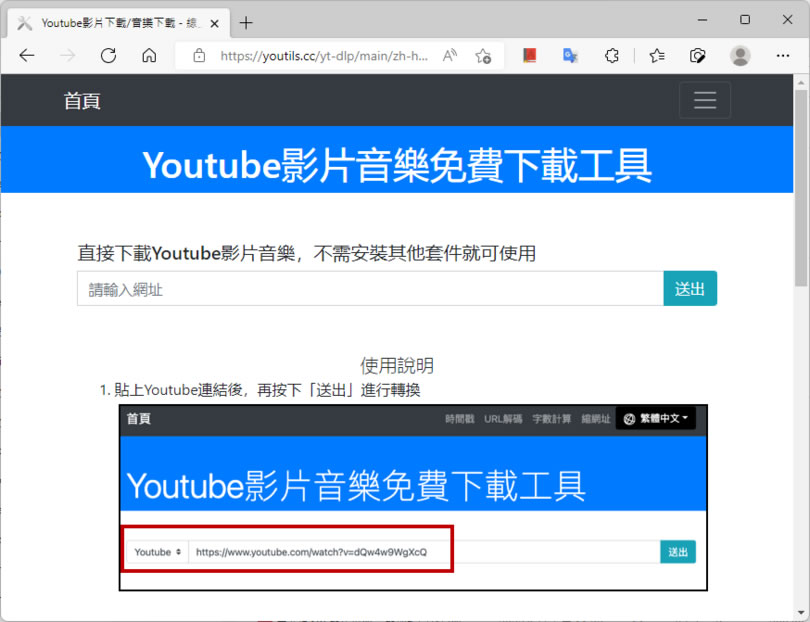View site information lock icon
This screenshot has height=622, width=810.
click(199, 56)
